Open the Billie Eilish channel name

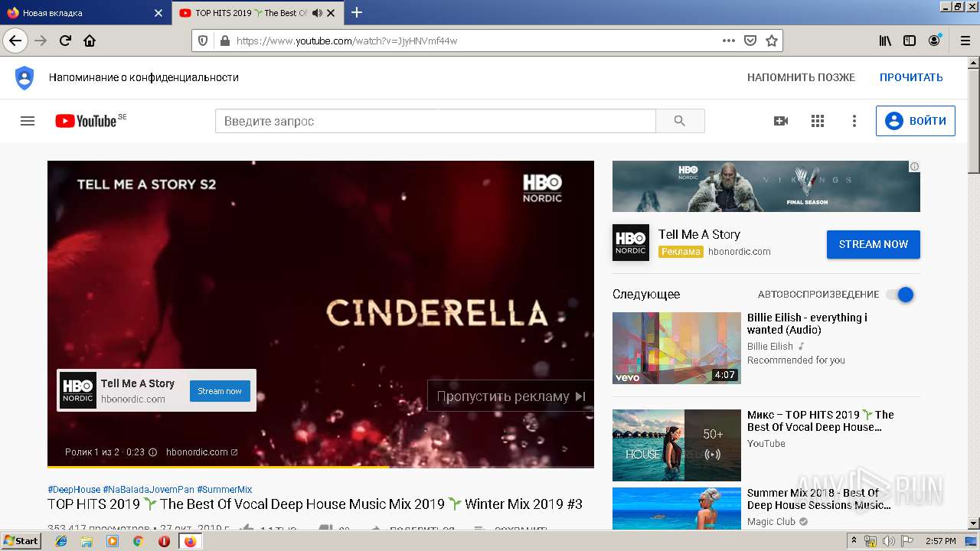[770, 346]
